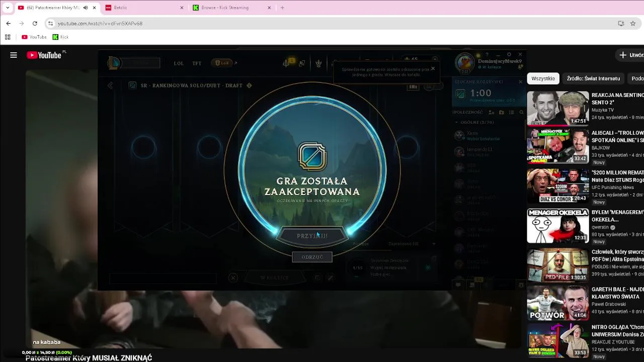
Task: Dismiss the ready-check declined notification
Action: 433,68
